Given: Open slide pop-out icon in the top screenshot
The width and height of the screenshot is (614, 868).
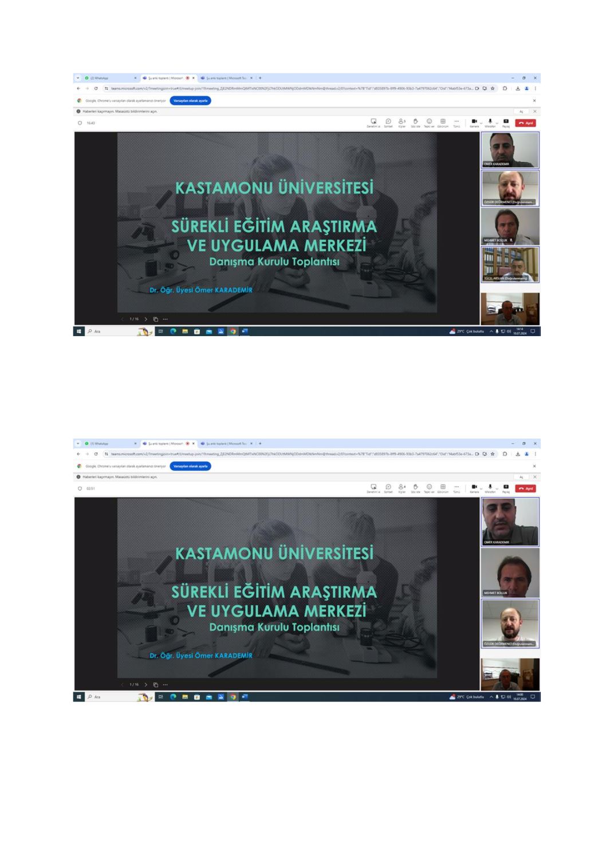Looking at the screenshot, I should coord(156,319).
